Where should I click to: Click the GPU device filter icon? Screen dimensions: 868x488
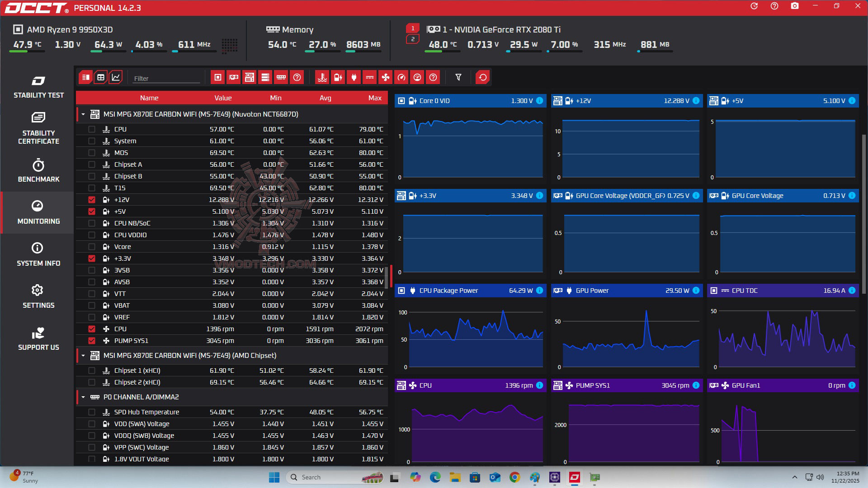point(234,77)
